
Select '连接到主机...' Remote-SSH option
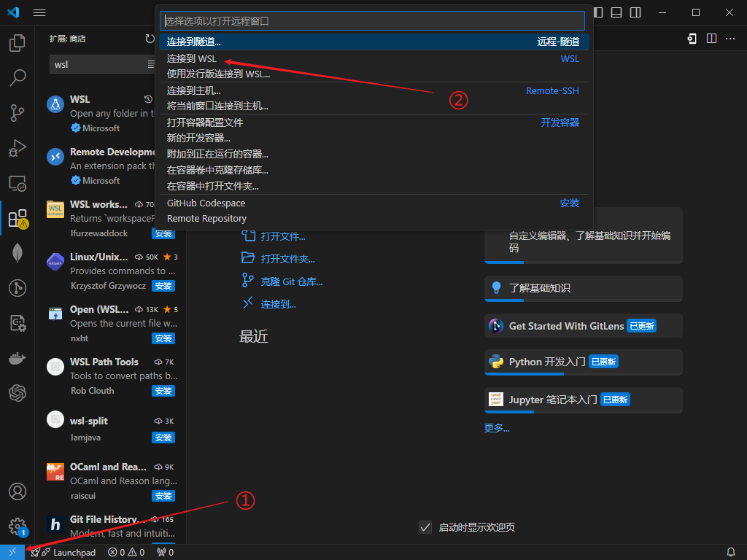coord(194,90)
